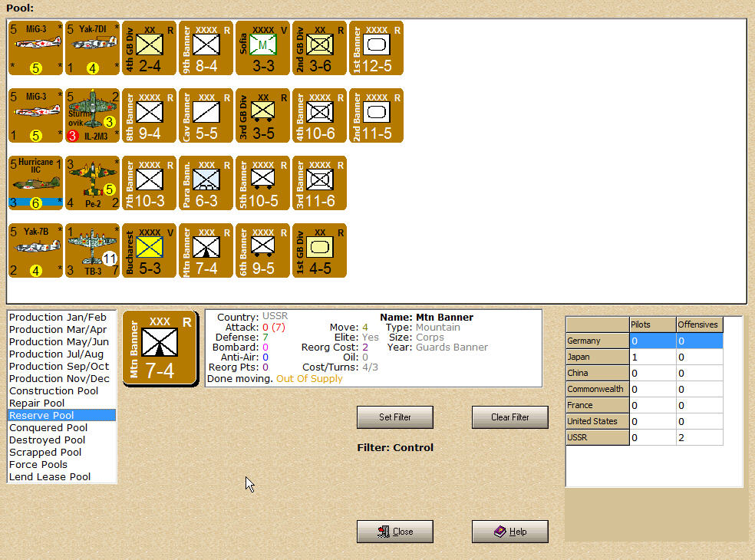Open Production Jan/Feb pool
This screenshot has width=755, height=560.
click(61, 318)
